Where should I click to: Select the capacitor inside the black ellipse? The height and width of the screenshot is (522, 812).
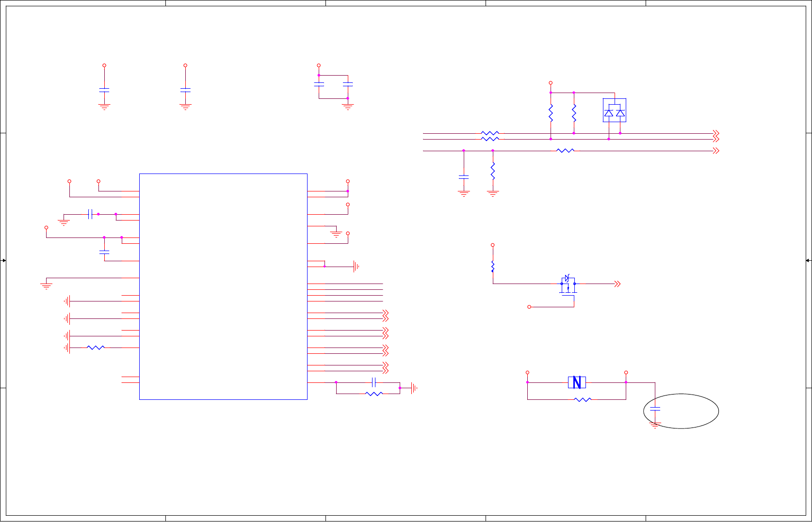(655, 409)
